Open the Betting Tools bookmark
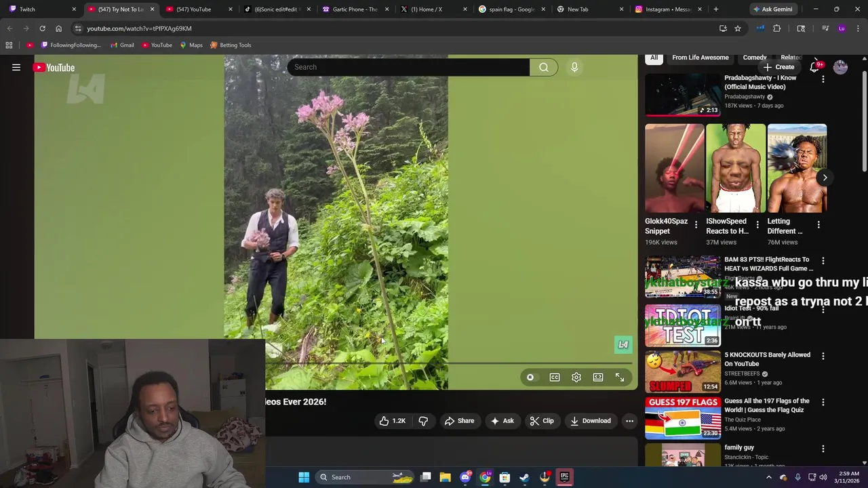868x488 pixels. pos(230,45)
